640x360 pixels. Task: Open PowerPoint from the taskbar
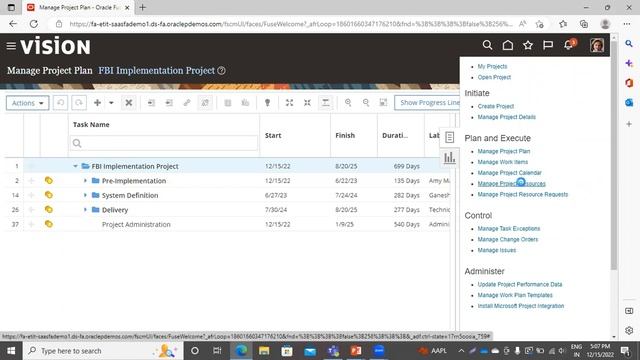[x=356, y=351]
